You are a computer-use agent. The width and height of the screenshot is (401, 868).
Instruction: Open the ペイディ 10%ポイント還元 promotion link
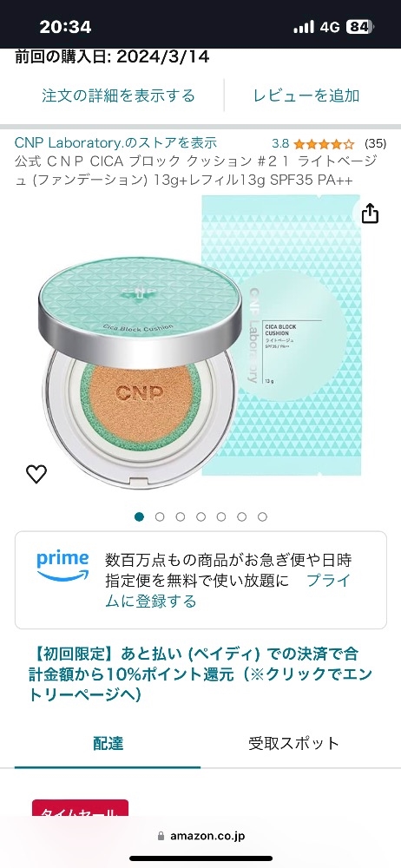pyautogui.click(x=200, y=674)
